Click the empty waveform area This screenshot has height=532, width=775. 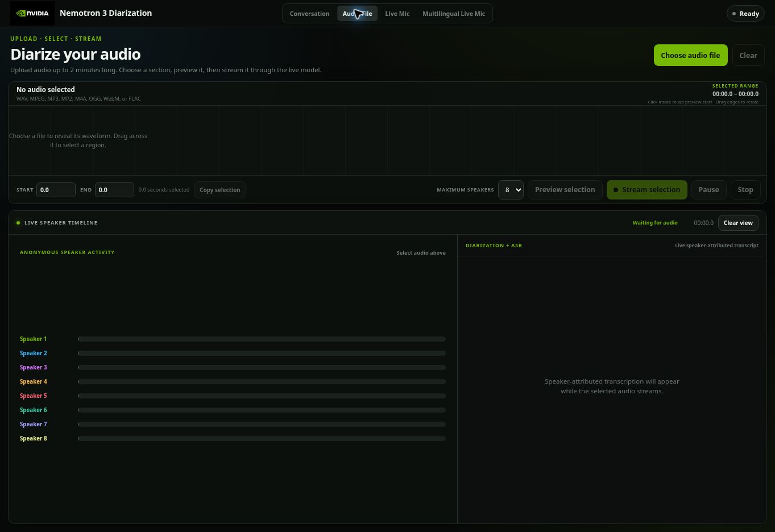(387, 140)
